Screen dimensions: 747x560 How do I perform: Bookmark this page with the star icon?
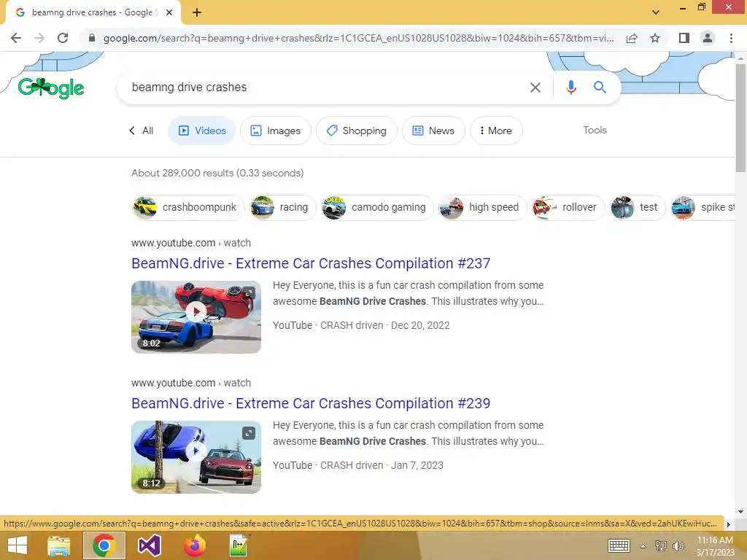[655, 38]
